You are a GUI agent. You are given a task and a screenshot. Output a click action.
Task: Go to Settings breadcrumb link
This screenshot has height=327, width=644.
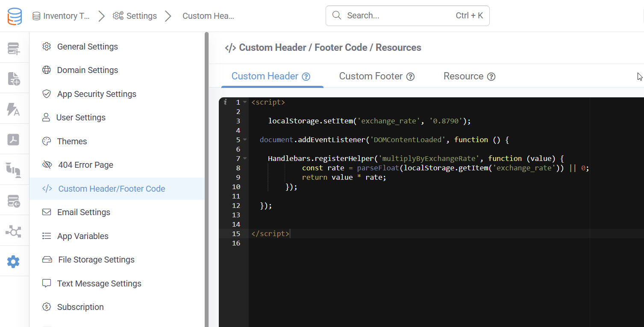point(135,16)
